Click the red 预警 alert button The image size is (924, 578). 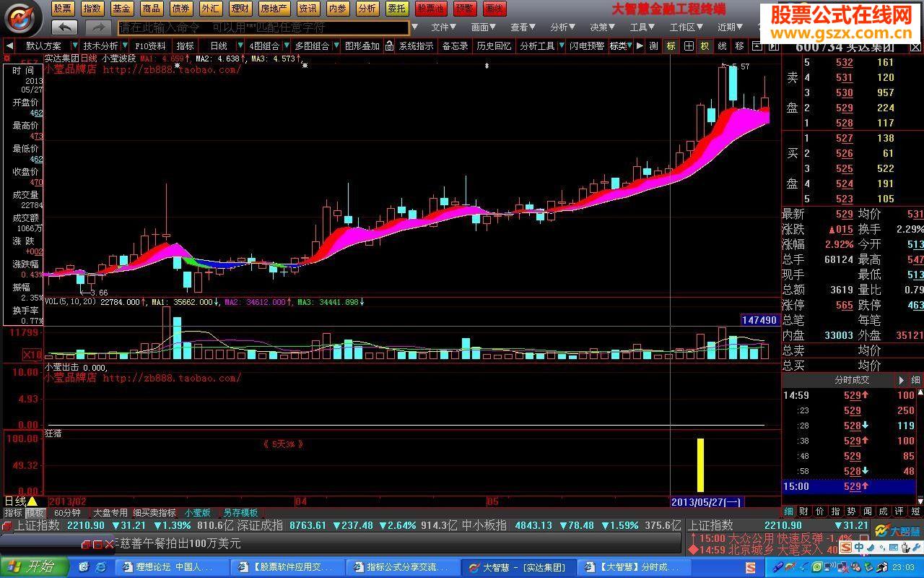pyautogui.click(x=465, y=9)
